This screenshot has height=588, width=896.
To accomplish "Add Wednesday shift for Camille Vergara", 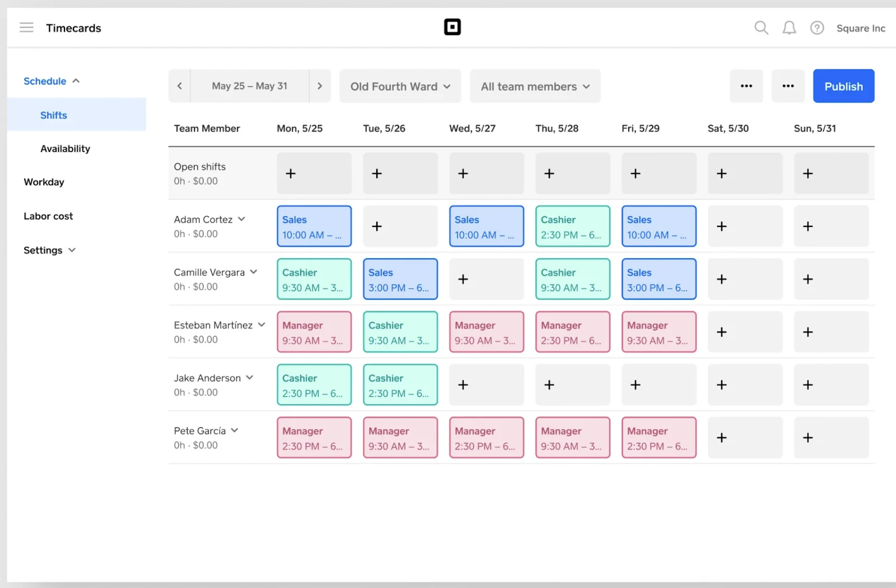I will pos(487,279).
